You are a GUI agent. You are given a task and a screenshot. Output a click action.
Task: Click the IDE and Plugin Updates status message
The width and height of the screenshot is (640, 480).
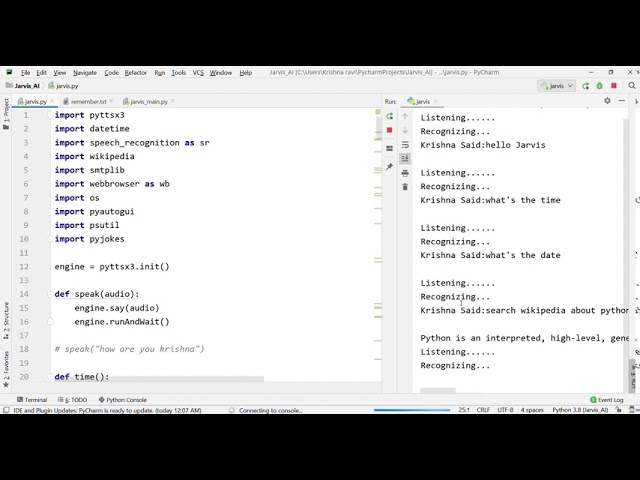click(107, 410)
